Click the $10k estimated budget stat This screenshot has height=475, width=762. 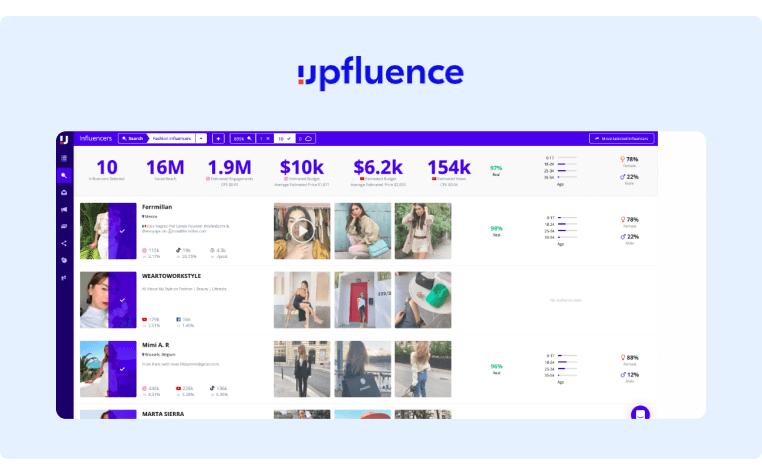point(302,172)
